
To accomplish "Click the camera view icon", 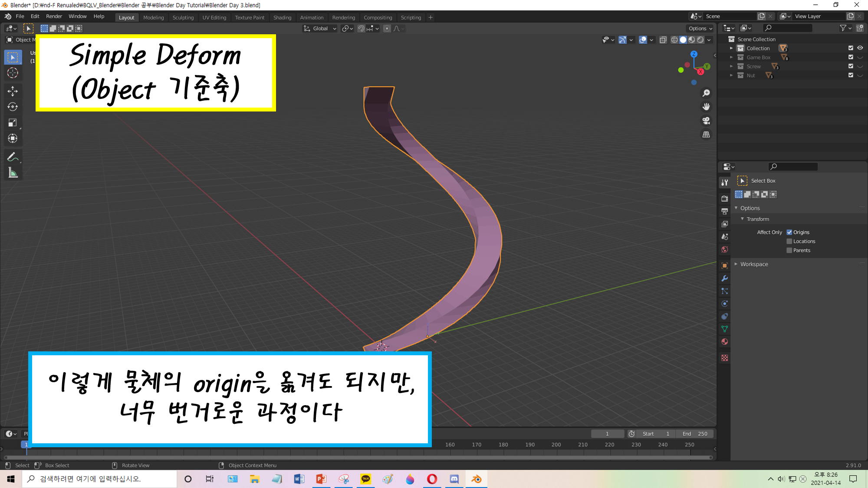I will (706, 121).
